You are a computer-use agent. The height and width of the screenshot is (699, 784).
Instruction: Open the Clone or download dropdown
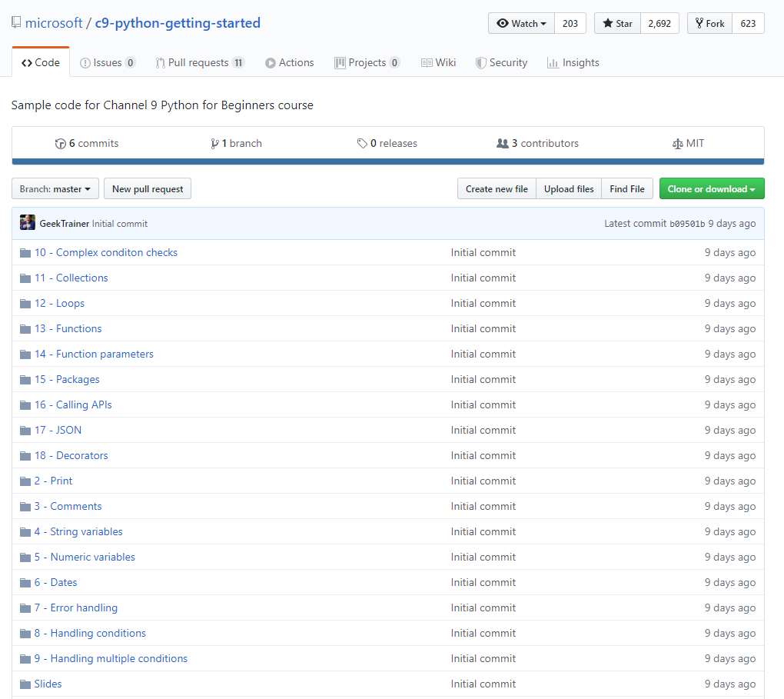tap(711, 189)
